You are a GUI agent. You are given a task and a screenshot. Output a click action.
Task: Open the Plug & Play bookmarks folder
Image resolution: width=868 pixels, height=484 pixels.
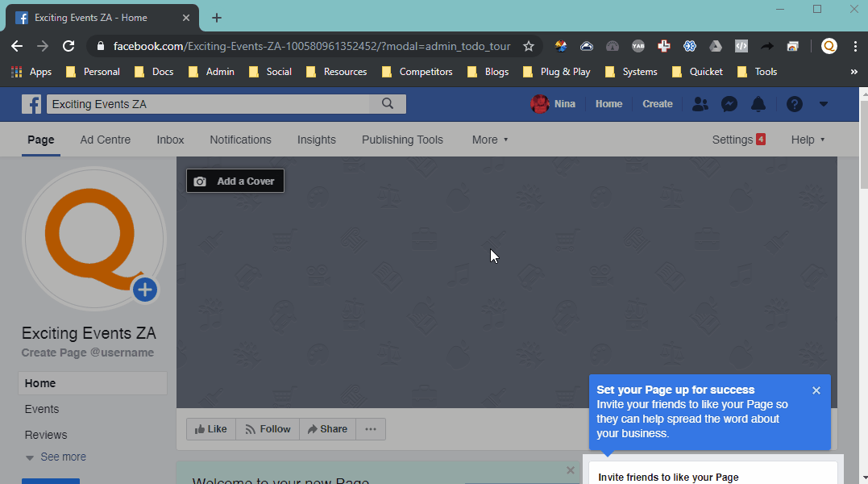[x=556, y=72]
